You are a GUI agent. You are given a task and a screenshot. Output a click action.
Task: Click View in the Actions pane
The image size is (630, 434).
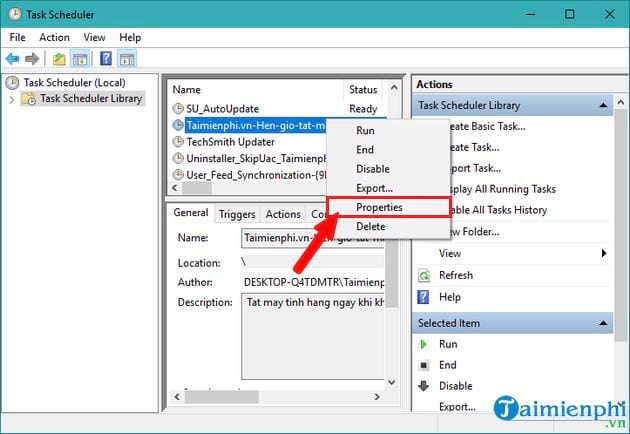click(450, 254)
